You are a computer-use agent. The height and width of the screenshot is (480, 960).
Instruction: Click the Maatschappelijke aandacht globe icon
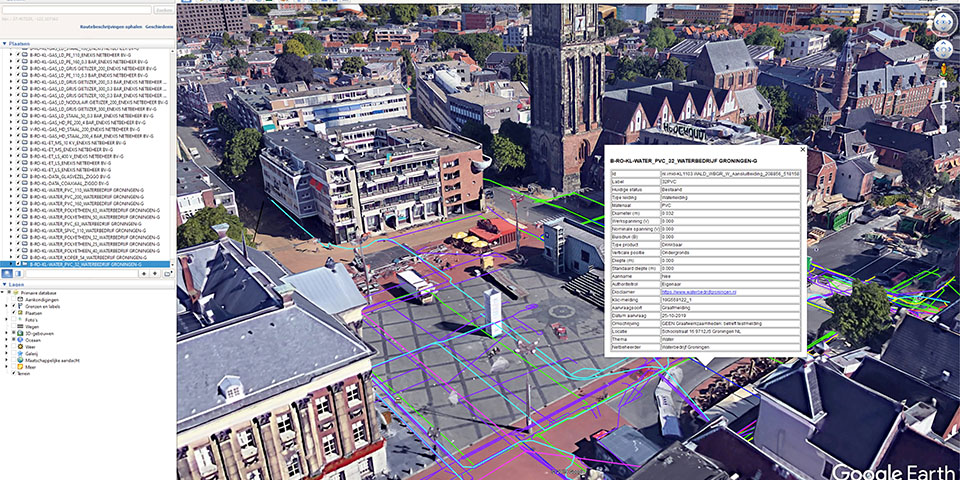(20, 360)
